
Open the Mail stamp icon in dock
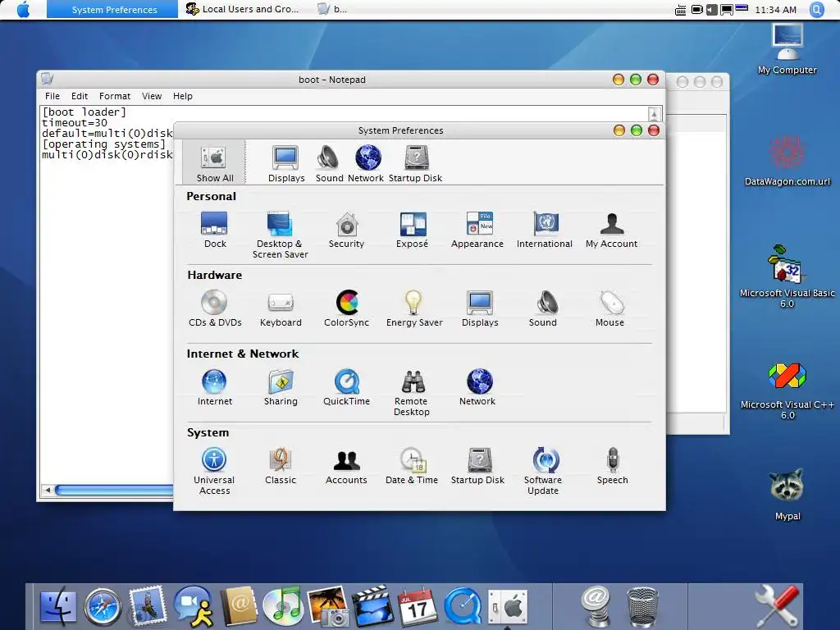147,606
